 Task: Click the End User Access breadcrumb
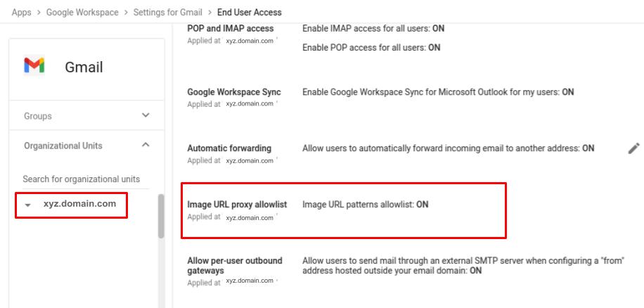pos(250,13)
